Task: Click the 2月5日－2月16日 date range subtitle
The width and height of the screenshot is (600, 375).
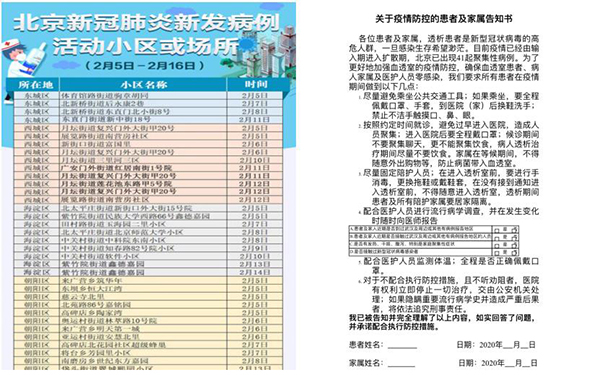Action: click(x=144, y=66)
